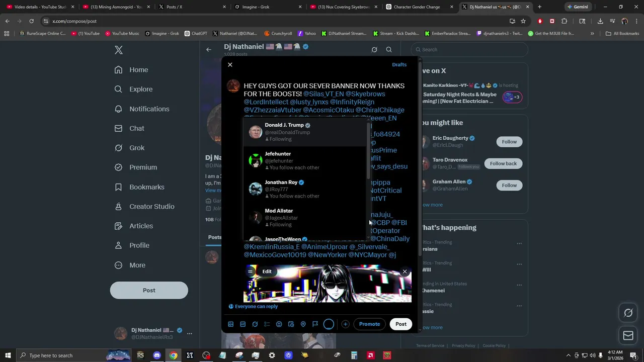The height and width of the screenshot is (362, 644).
Task: Open Premium in the sidebar
Action: tap(135, 167)
